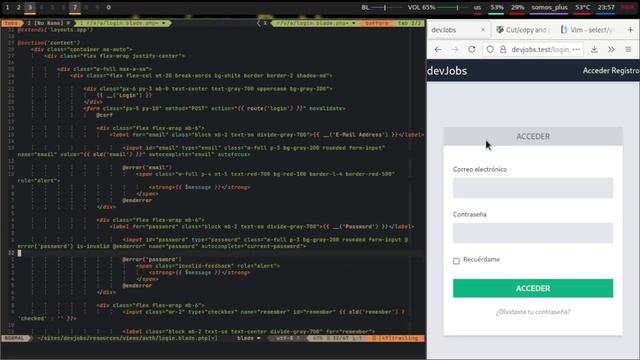Image resolution: width=640 pixels, height=360 pixels.
Task: Switch to the "Vim - select/" browser tab
Action: pyautogui.click(x=587, y=30)
